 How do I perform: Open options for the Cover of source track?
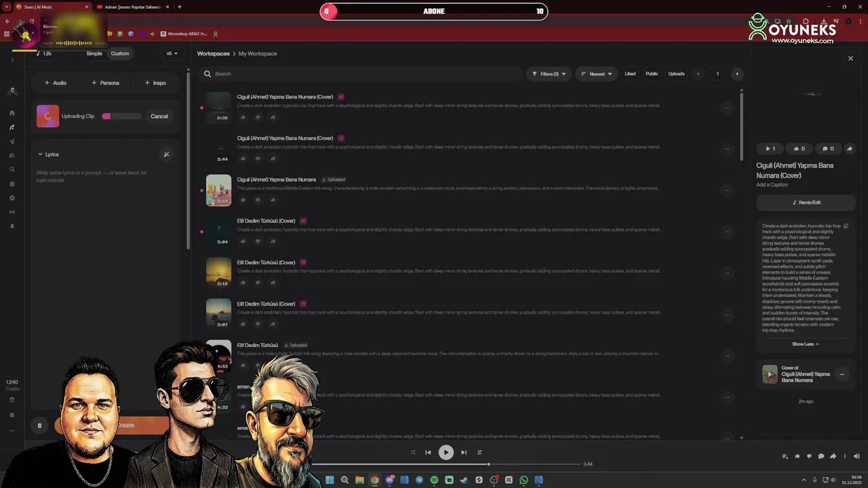[842, 374]
